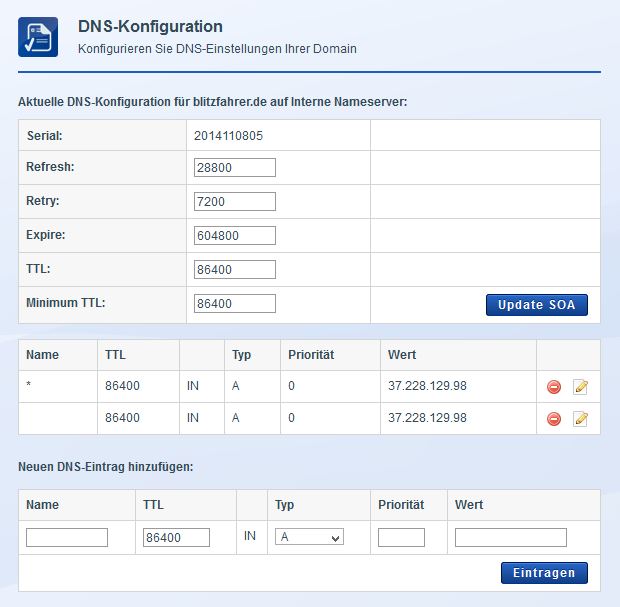Click the wildcard record's IP address value

pyautogui.click(x=427, y=387)
